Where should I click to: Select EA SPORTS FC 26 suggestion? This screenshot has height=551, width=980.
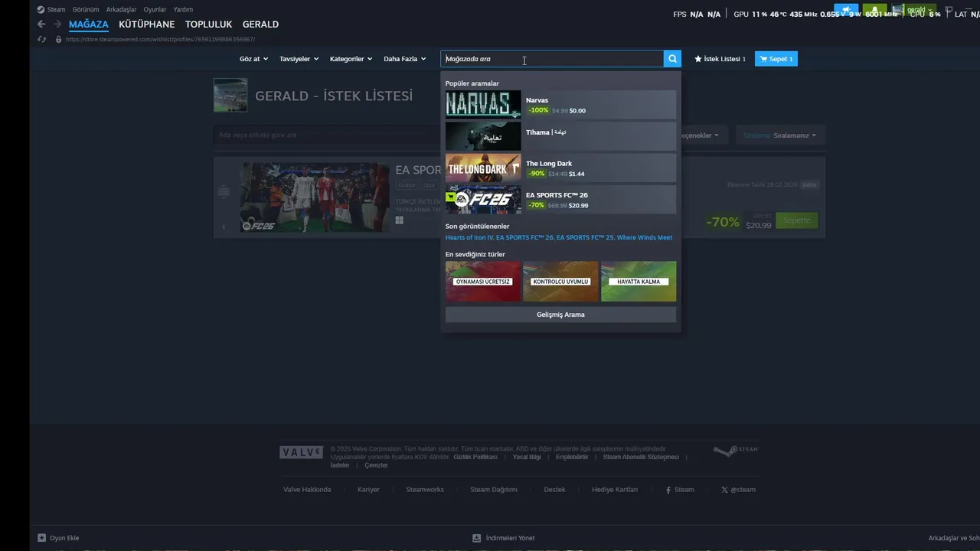point(560,200)
